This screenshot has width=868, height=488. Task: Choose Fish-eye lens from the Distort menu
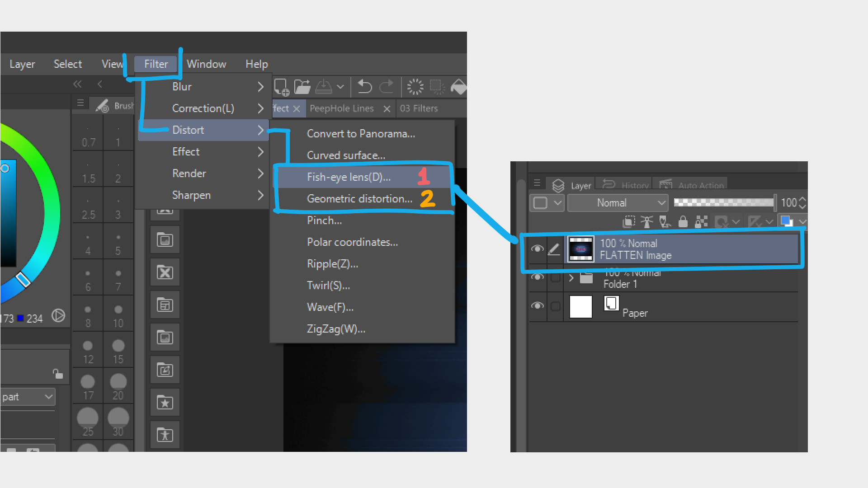348,177
